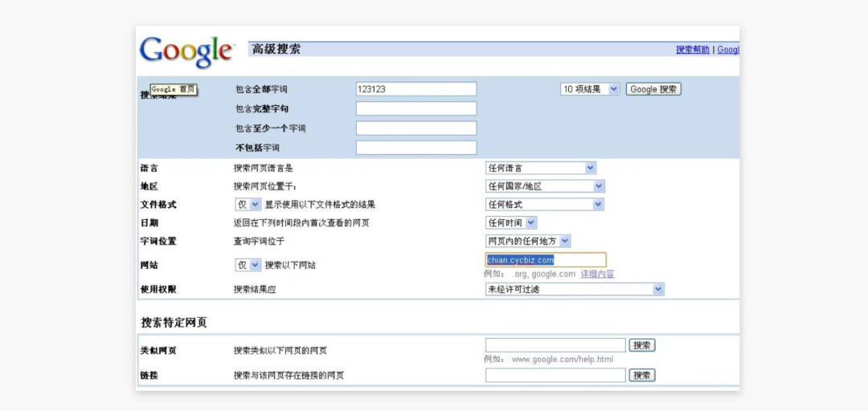Click the 包含全部字词 input containing 123123
This screenshot has height=411, width=868.
416,89
